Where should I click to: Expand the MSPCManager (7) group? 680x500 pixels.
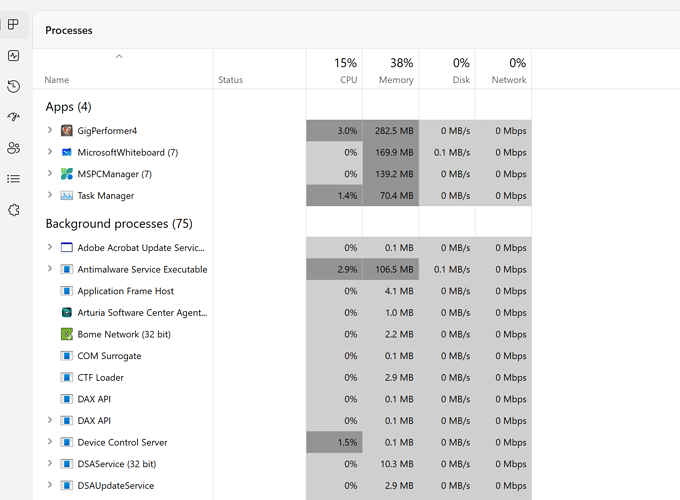49,173
